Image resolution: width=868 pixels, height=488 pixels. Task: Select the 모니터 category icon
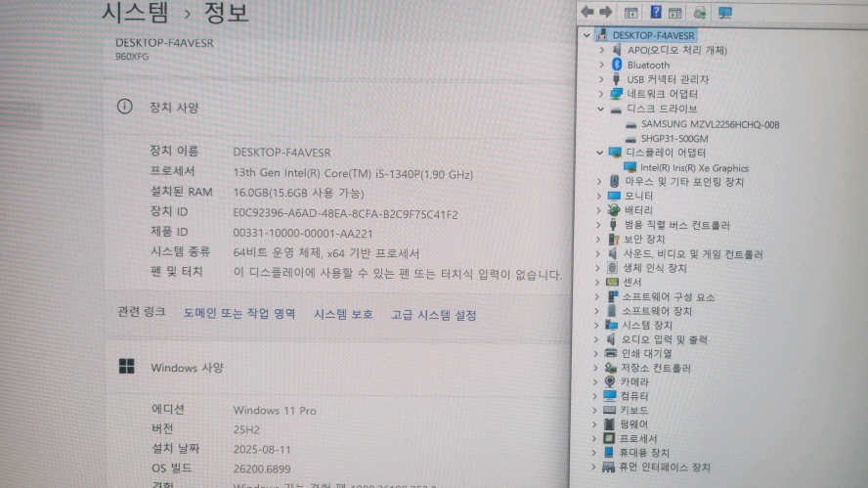coord(614,196)
